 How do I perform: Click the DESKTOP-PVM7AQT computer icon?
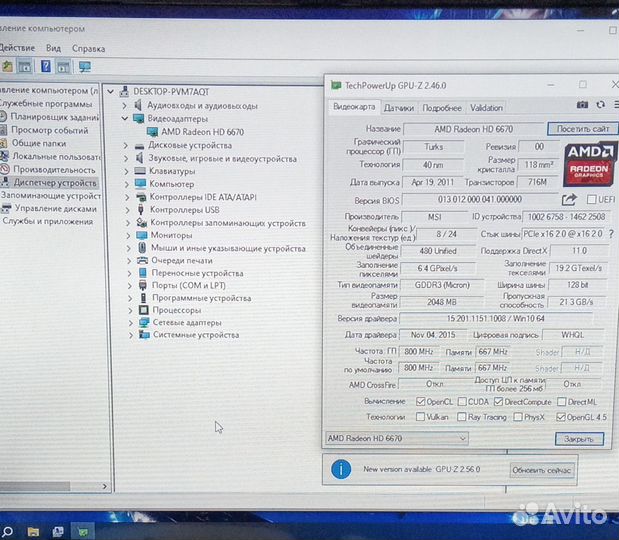pyautogui.click(x=124, y=92)
